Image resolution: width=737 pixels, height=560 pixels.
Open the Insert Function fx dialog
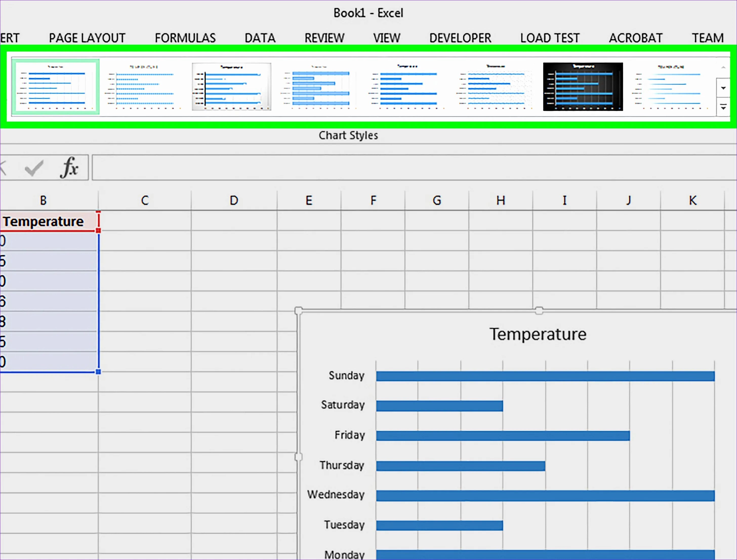(x=69, y=168)
